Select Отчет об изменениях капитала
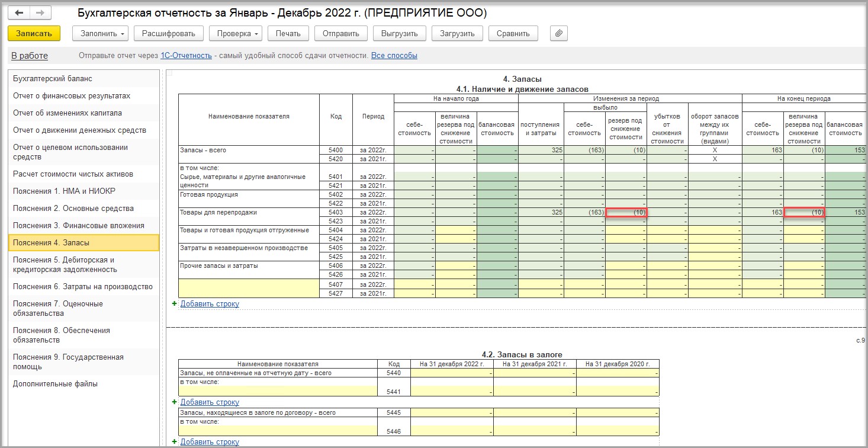This screenshot has width=868, height=448. tap(83, 113)
